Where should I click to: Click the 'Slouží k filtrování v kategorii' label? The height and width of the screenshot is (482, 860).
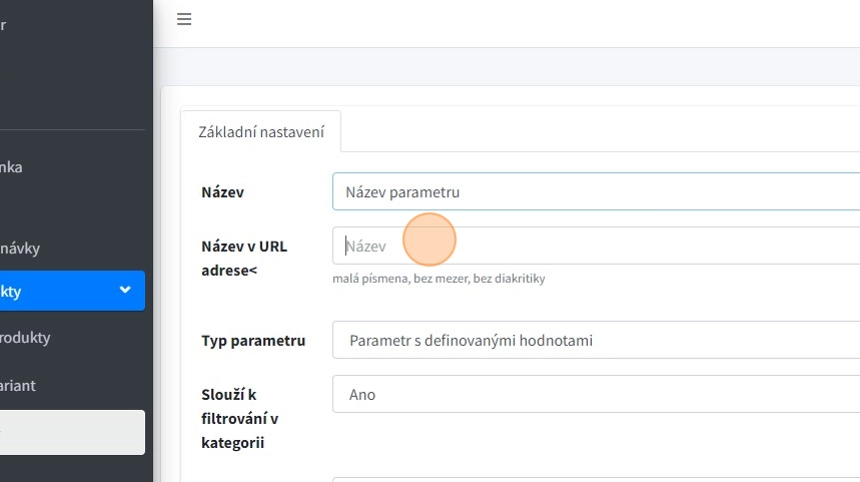[240, 418]
